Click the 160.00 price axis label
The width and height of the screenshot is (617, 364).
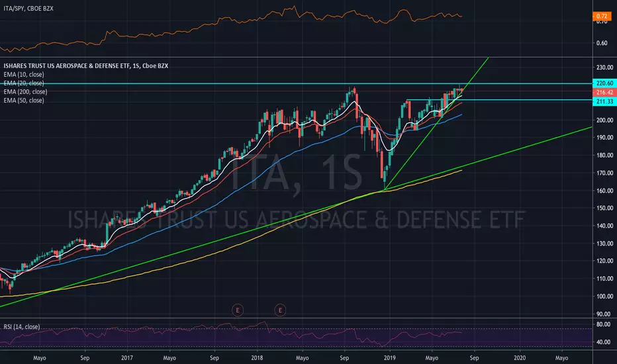(x=604, y=191)
